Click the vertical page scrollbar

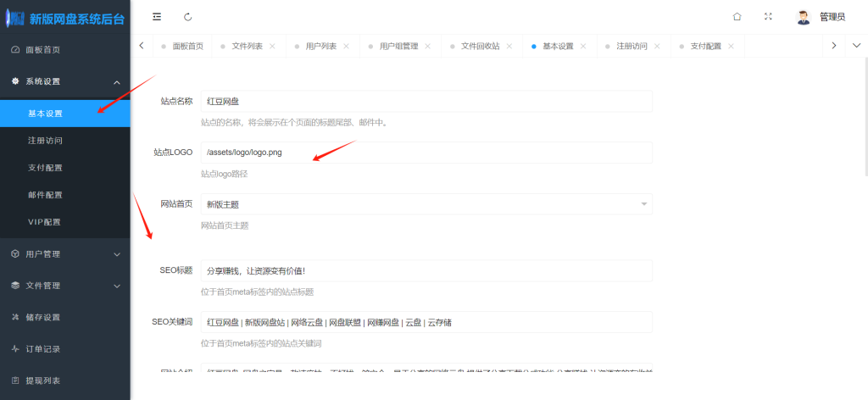865,117
